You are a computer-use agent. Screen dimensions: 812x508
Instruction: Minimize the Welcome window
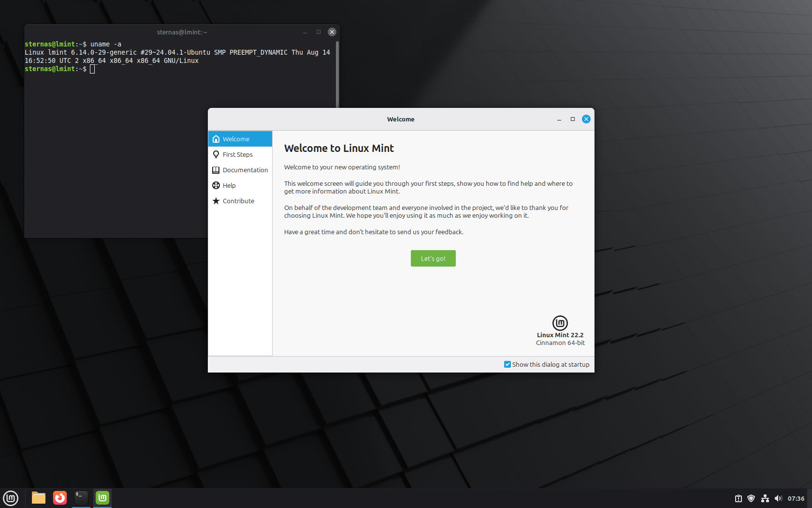559,119
